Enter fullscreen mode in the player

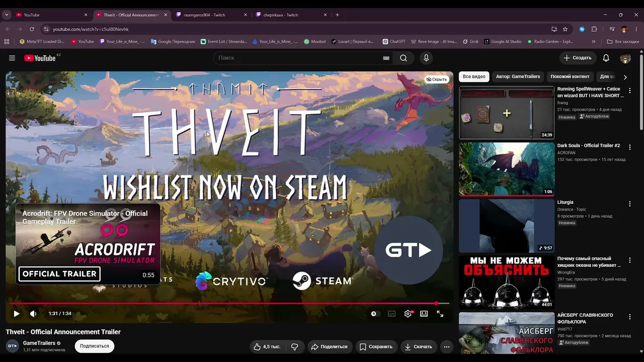pyautogui.click(x=440, y=314)
